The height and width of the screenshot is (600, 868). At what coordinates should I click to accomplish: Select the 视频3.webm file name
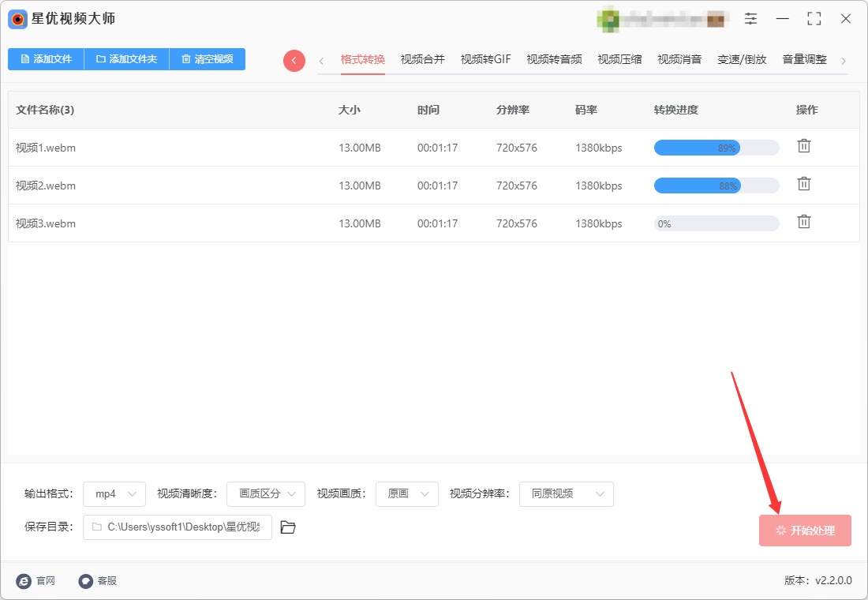[46, 224]
